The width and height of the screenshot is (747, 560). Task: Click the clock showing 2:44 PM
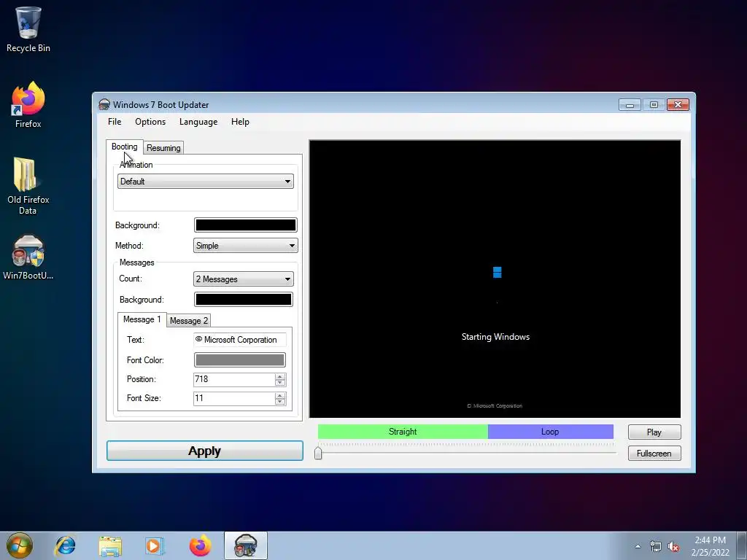click(710, 546)
